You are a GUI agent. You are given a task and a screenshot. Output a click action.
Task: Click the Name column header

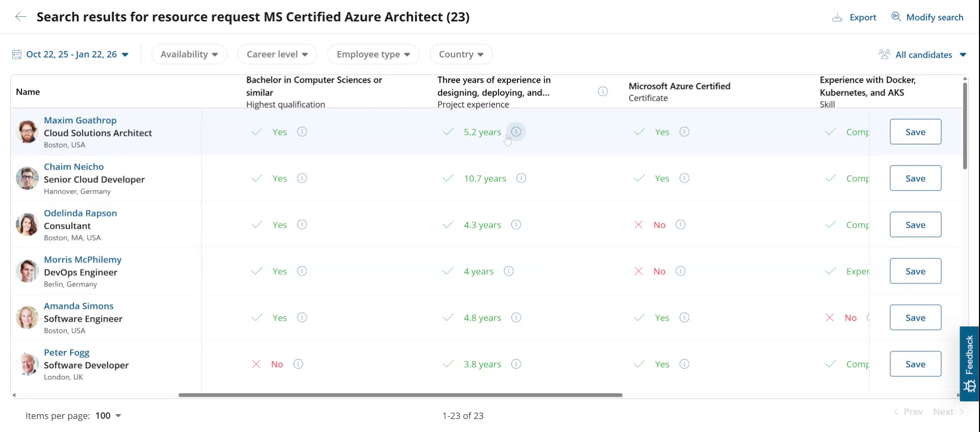tap(28, 91)
